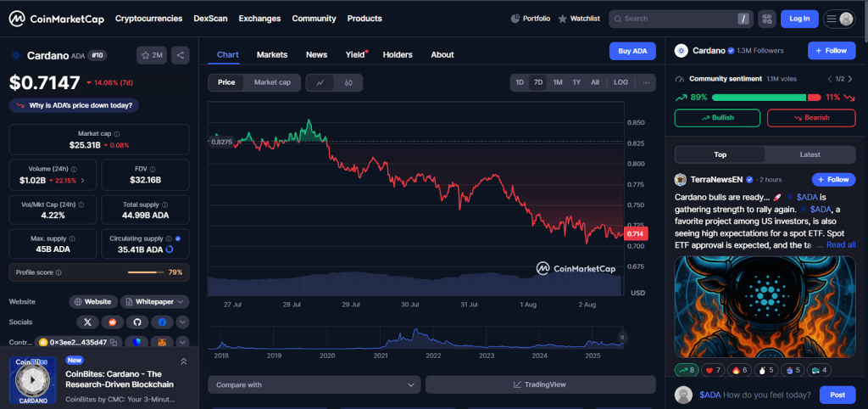The height and width of the screenshot is (409, 868).
Task: Click the Buy ADA button
Action: [632, 51]
